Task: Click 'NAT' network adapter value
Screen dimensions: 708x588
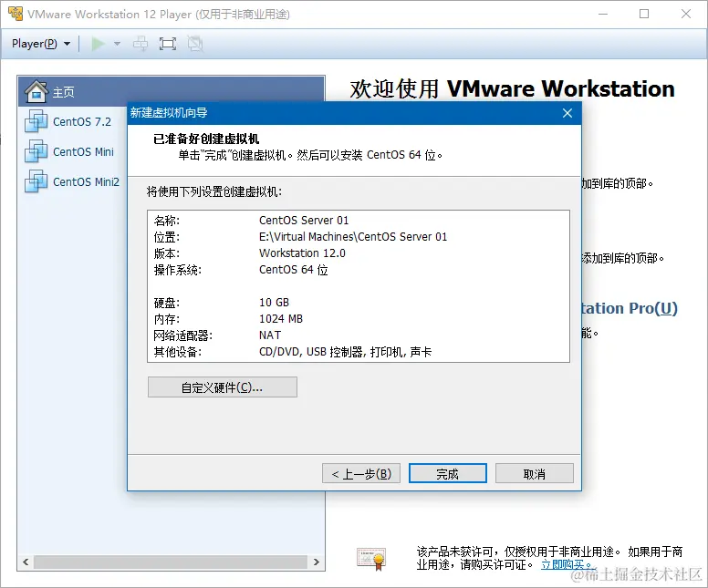Action: coord(270,335)
